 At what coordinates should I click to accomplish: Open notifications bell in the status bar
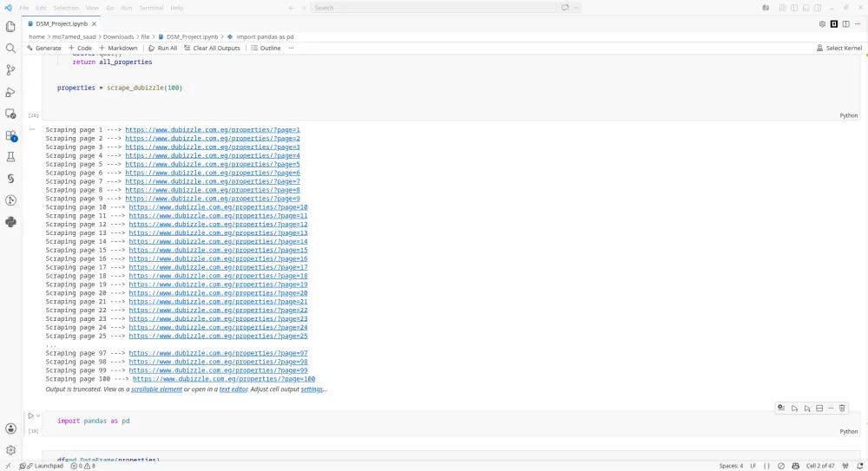click(859, 466)
